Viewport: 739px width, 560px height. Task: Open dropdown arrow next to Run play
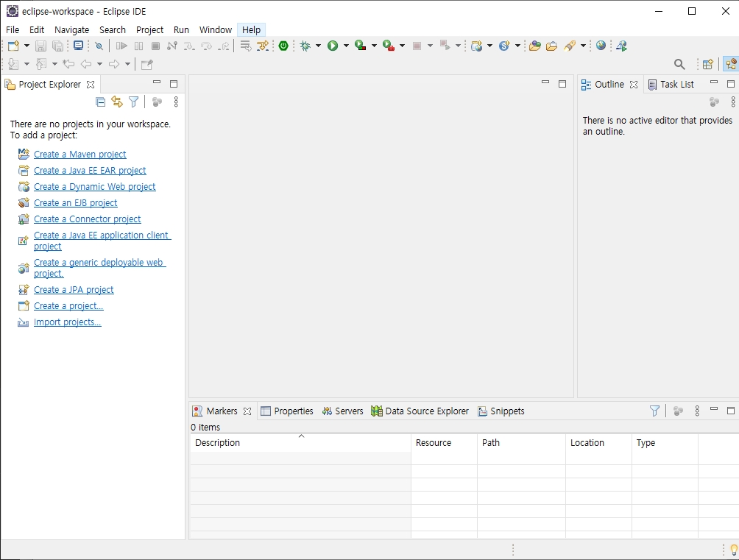pyautogui.click(x=346, y=46)
